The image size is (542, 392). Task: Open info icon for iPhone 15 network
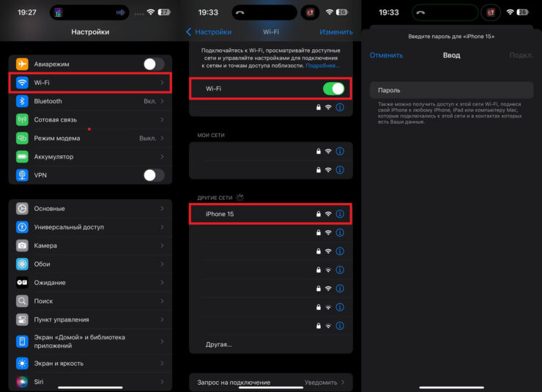pyautogui.click(x=340, y=214)
